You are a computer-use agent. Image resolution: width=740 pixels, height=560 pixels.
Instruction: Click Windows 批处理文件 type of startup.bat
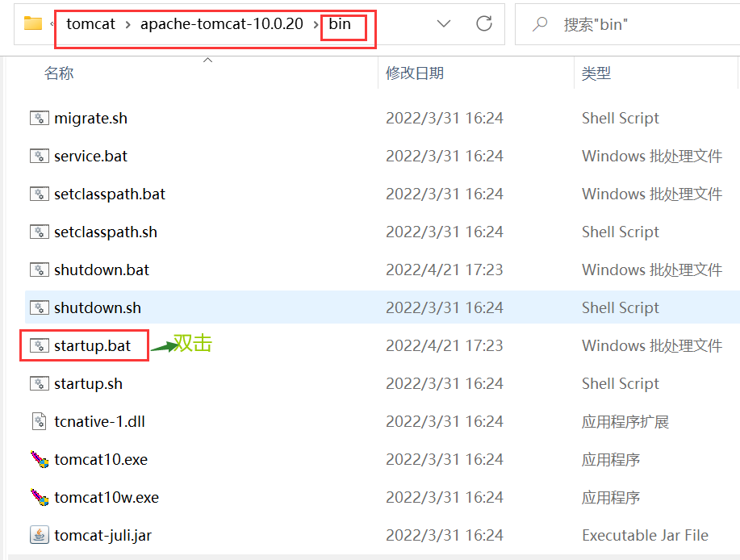[x=652, y=346]
